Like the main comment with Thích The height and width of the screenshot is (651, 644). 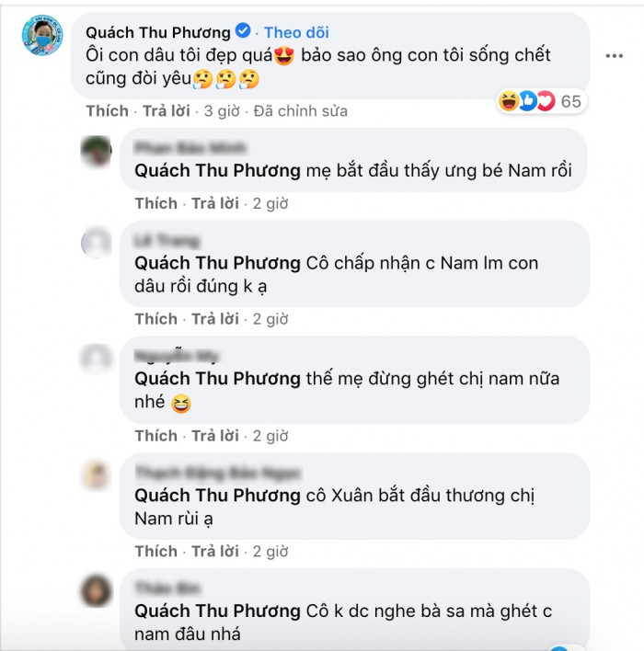[108, 111]
